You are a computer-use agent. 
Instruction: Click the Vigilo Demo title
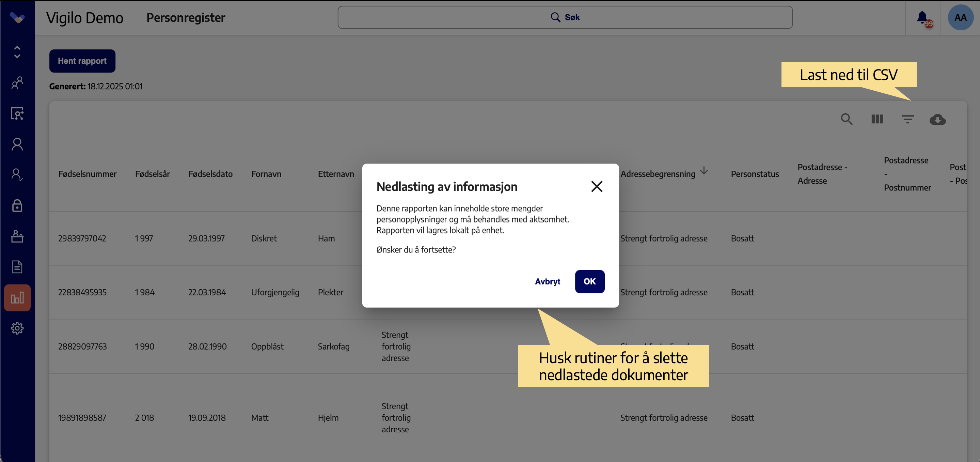coord(84,18)
